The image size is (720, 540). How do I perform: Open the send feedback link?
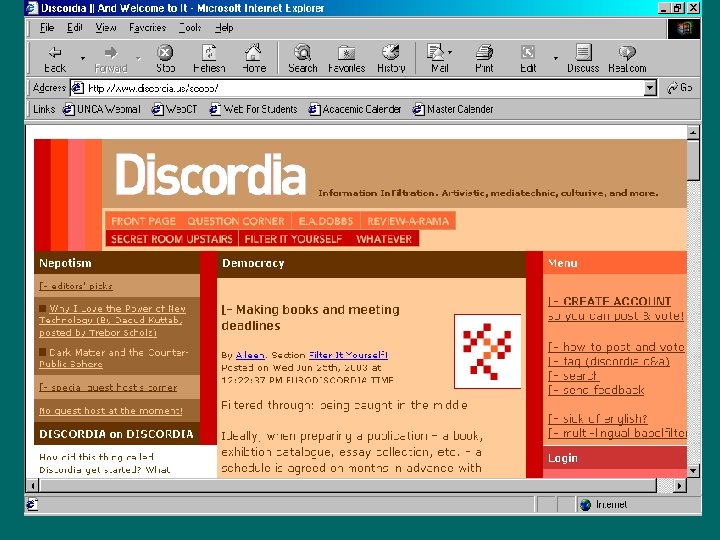596,390
